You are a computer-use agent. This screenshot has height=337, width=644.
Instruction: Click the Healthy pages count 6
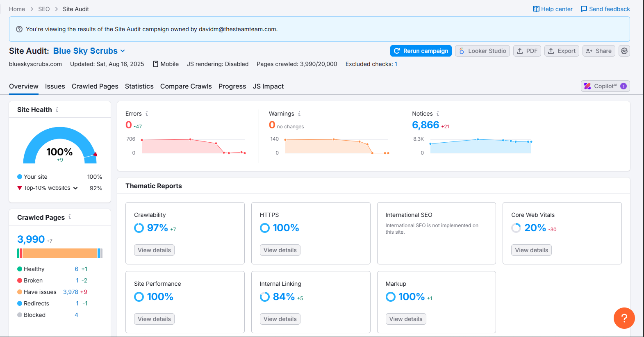(x=77, y=269)
